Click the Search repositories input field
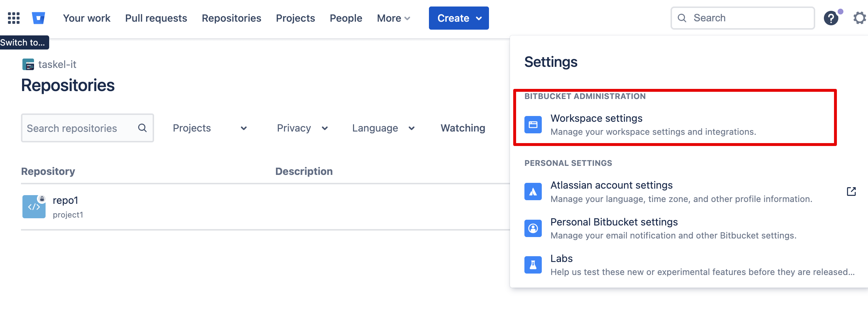The image size is (868, 331). click(80, 128)
